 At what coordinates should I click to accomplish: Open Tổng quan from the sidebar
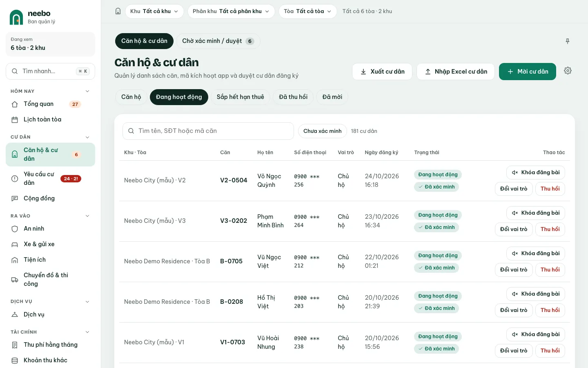(x=50, y=104)
